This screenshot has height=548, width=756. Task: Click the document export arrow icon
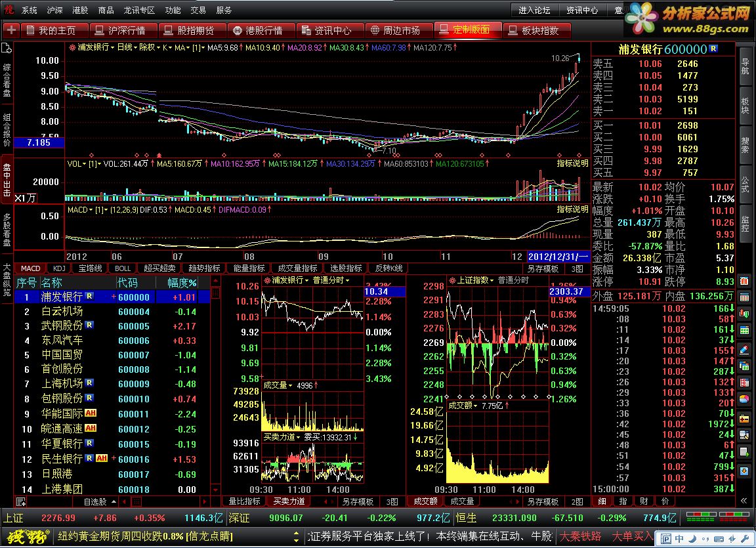tap(744, 452)
